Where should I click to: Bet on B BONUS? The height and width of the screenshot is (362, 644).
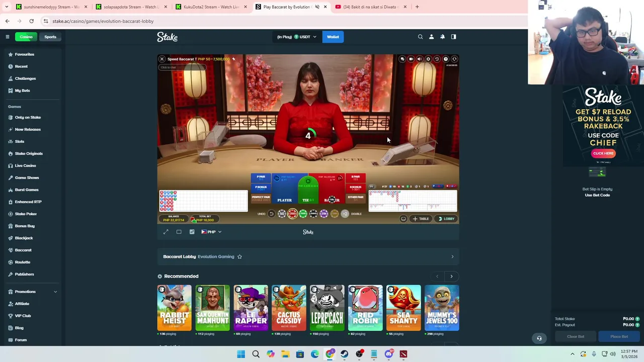(355, 188)
